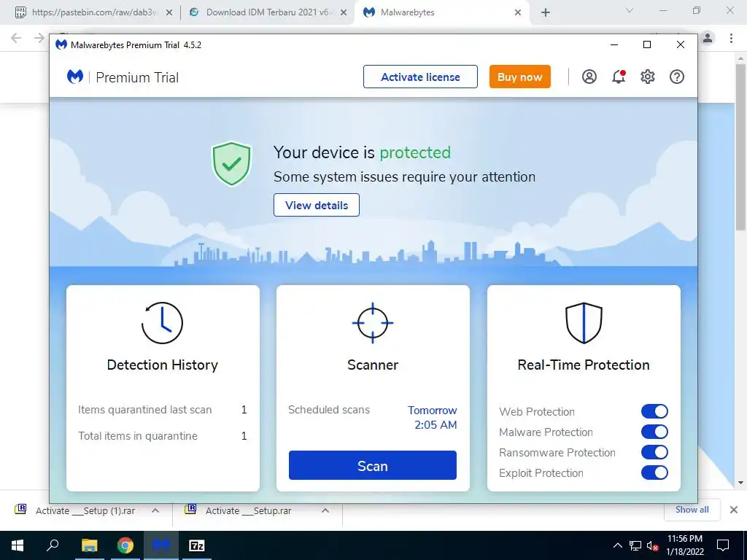Click the taskbar clock showing 11:56 PM
This screenshot has height=560, width=747.
(x=684, y=545)
